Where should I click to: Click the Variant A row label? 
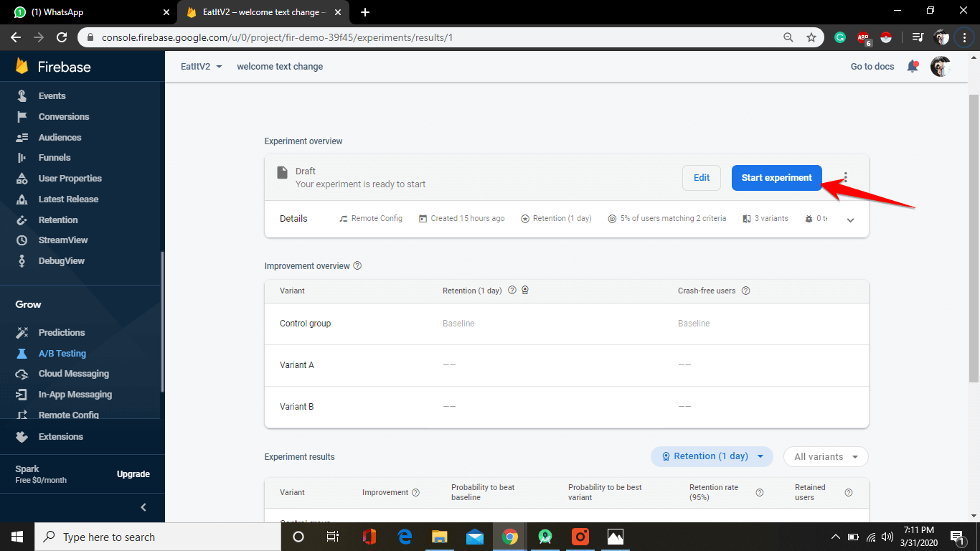coord(297,364)
